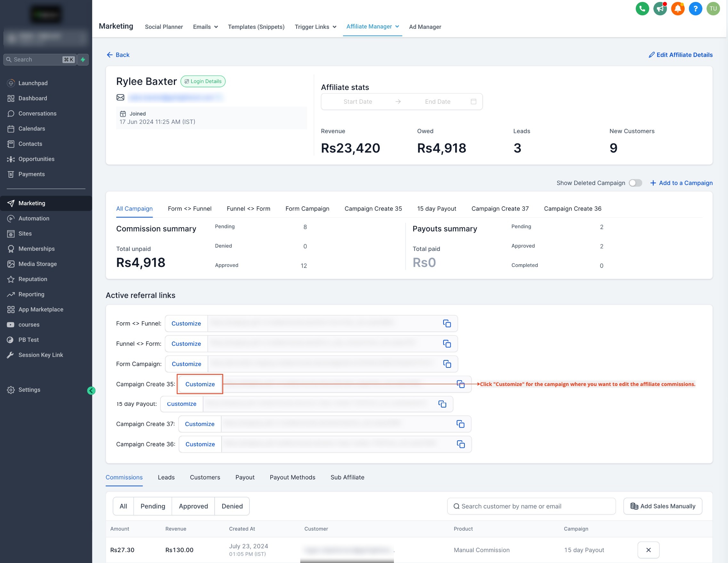The height and width of the screenshot is (563, 728).
Task: Switch to the Payout Methods tab
Action: click(292, 477)
